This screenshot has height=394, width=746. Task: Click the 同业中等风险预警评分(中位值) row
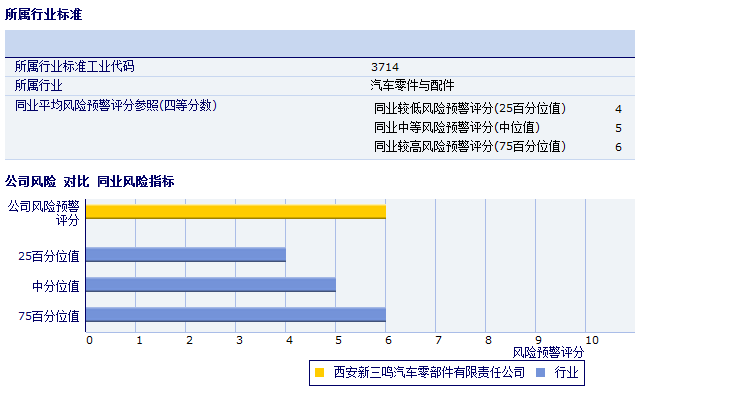pos(498,128)
